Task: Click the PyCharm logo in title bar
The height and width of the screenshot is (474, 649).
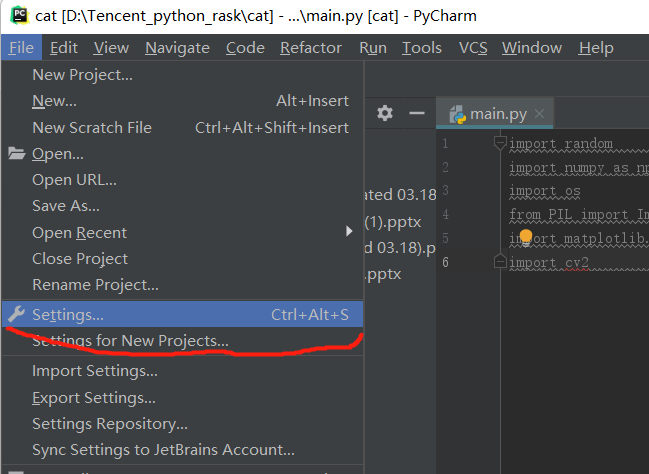Action: [19, 15]
